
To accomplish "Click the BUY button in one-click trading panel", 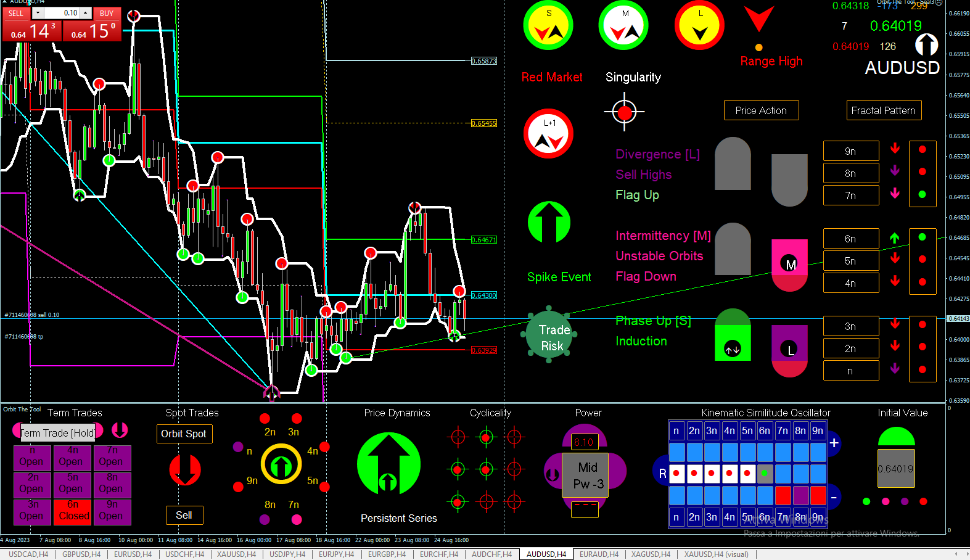I will point(107,13).
